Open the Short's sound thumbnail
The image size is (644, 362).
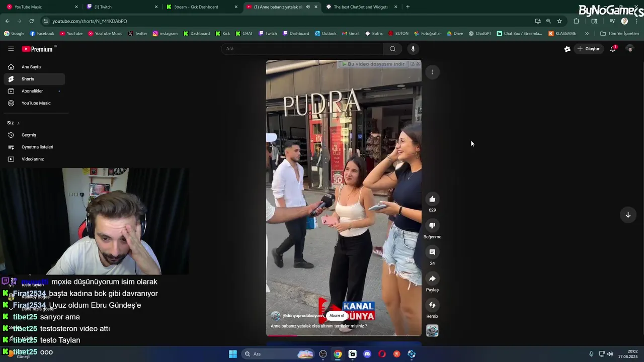coord(432,330)
